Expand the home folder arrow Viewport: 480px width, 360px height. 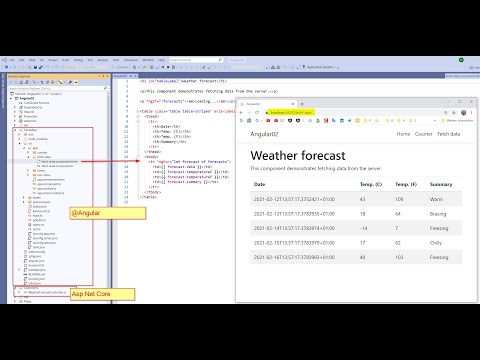[x=28, y=170]
